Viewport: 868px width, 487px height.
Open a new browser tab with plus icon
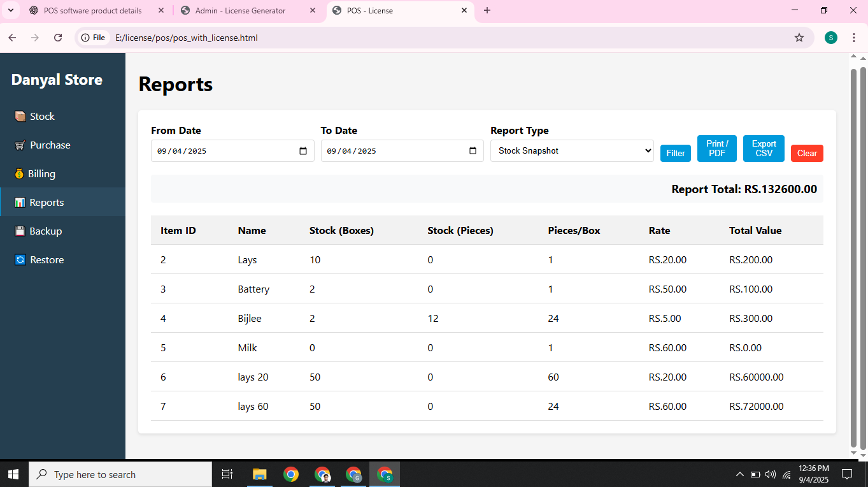487,10
